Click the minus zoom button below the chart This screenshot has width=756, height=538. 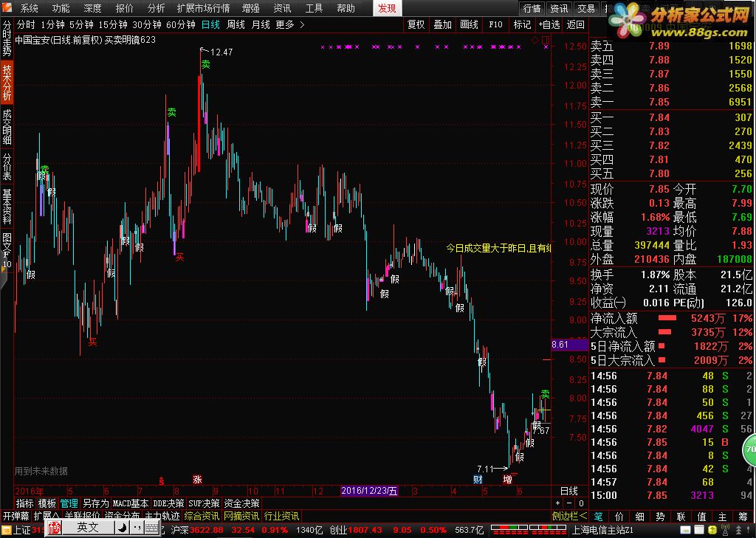pos(569,503)
